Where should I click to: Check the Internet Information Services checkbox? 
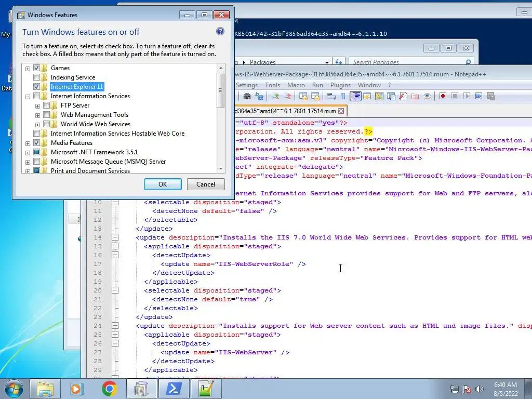[x=37, y=96]
